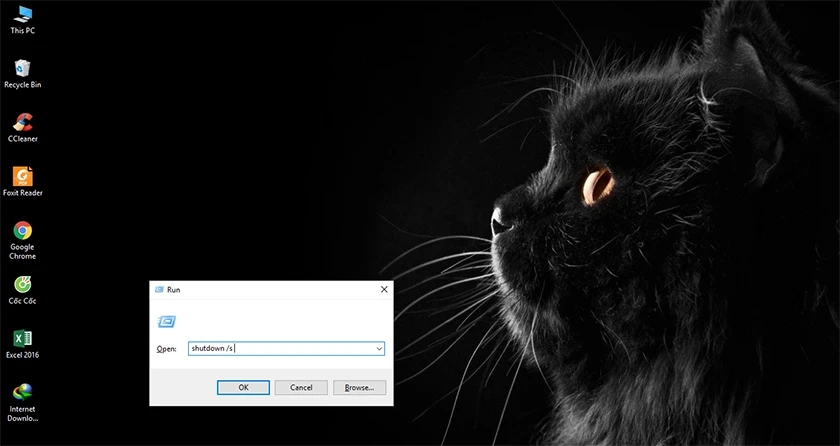
Task: Select the CCleaner desktop shortcut
Action: 22,128
